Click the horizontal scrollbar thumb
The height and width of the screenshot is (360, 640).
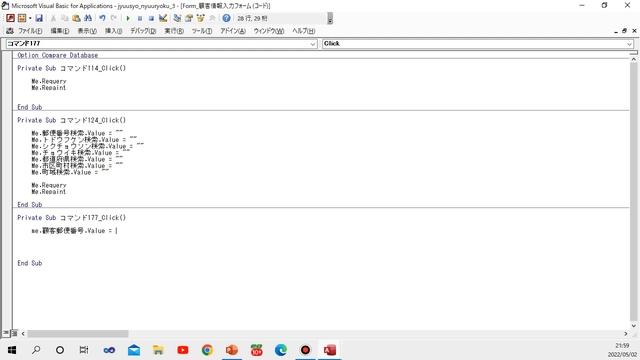pos(78,333)
